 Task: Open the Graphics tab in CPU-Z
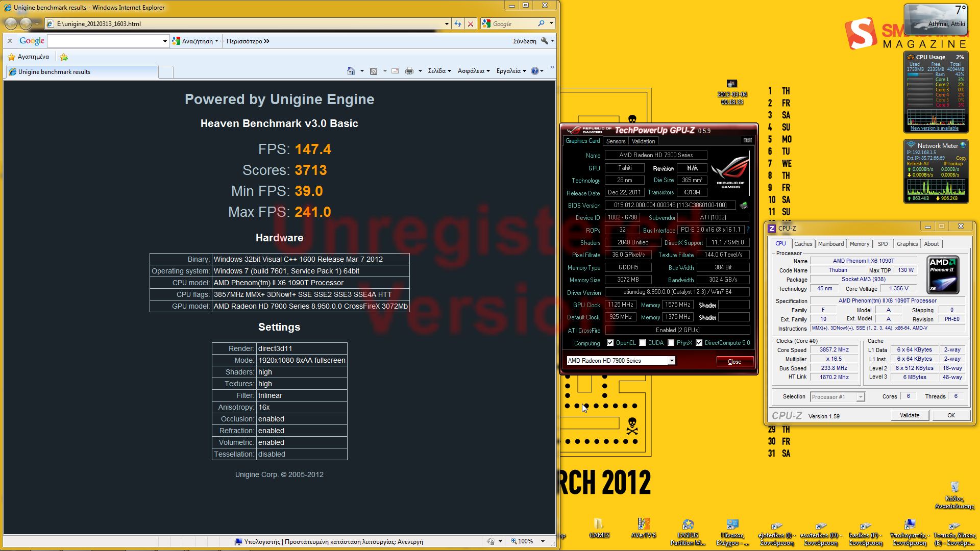pyautogui.click(x=908, y=244)
